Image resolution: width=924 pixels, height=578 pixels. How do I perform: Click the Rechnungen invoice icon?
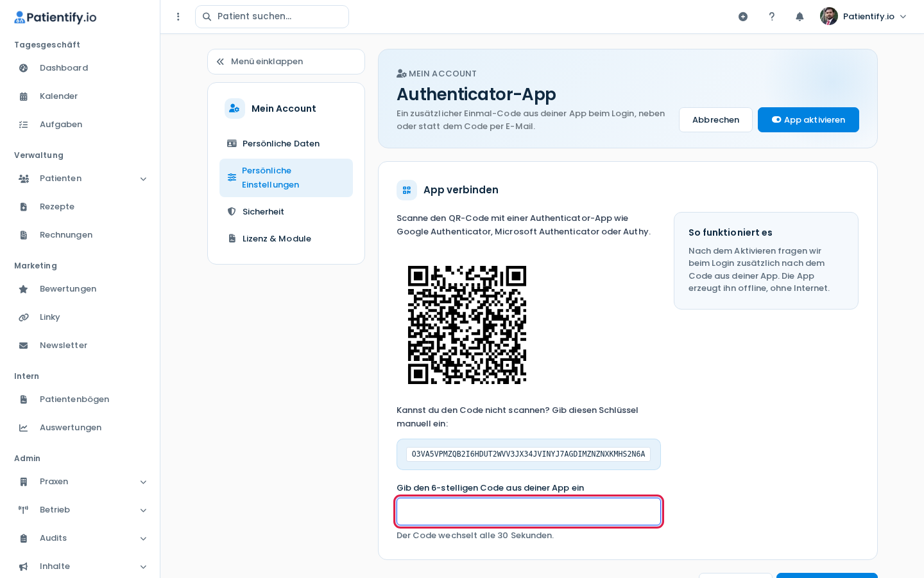coord(24,235)
